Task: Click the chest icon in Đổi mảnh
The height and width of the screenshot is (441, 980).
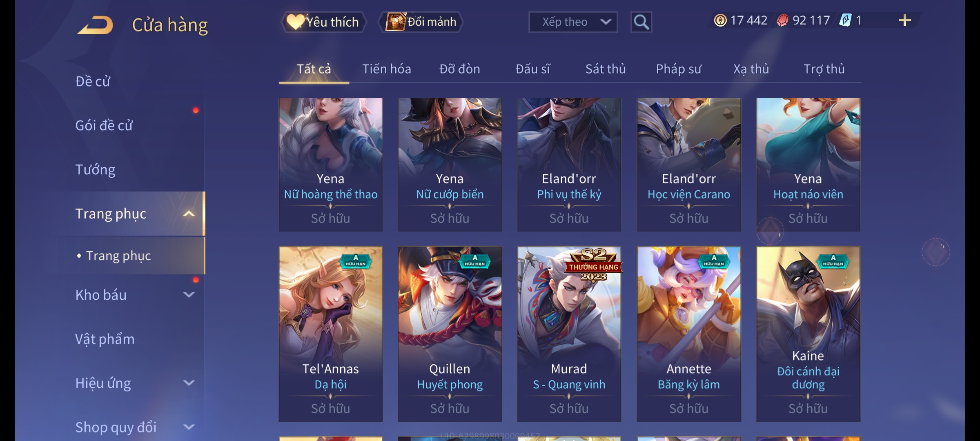Action: coord(395,22)
